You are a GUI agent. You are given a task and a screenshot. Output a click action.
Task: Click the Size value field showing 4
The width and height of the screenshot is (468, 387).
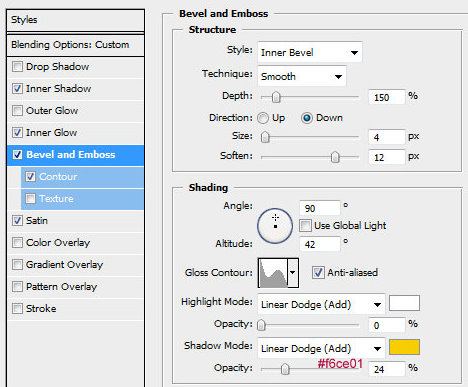coord(387,137)
